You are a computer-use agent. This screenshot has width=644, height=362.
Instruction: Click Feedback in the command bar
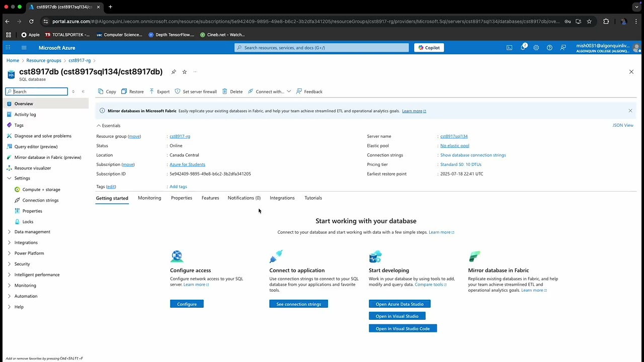tap(309, 92)
